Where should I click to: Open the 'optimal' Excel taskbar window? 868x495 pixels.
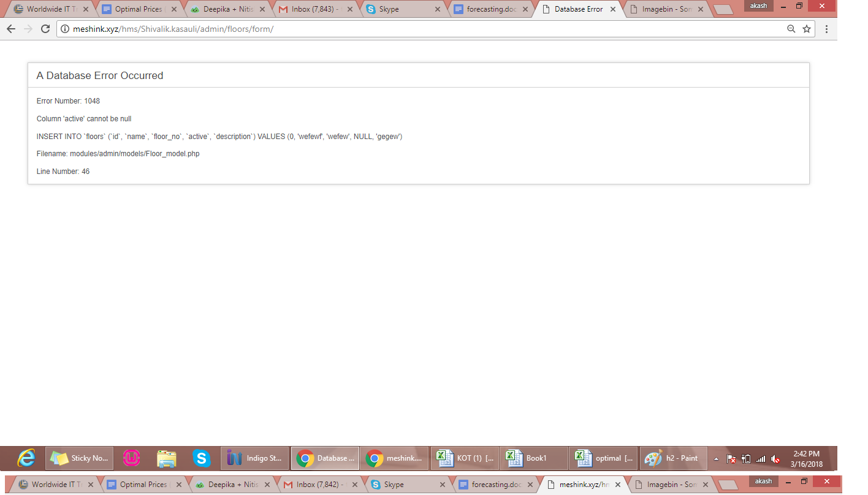click(x=604, y=458)
